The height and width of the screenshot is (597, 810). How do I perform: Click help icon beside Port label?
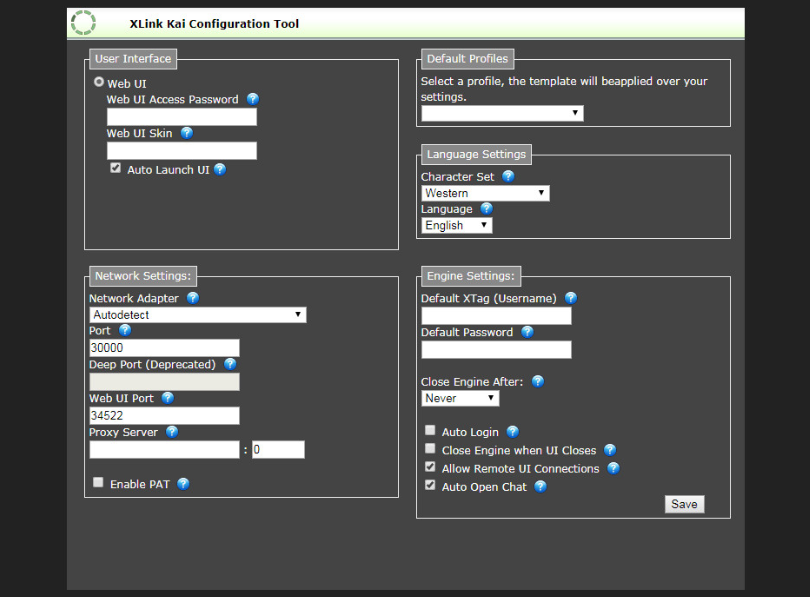pyautogui.click(x=125, y=331)
